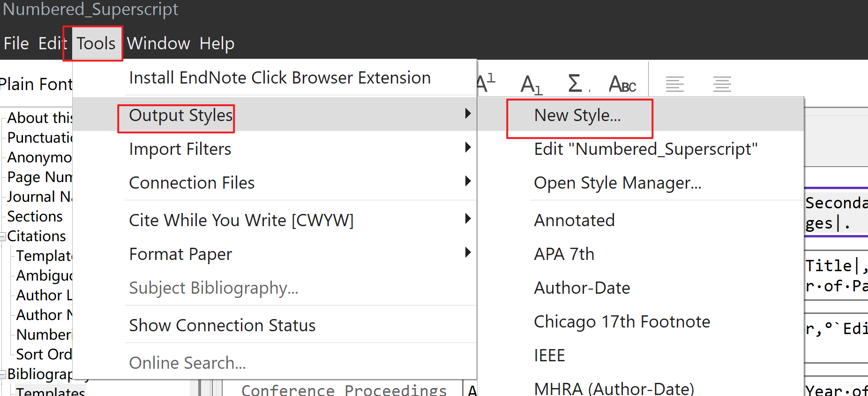Expand the Format Paper submenu arrow
Viewport: 868px width, 396px height.
467,253
